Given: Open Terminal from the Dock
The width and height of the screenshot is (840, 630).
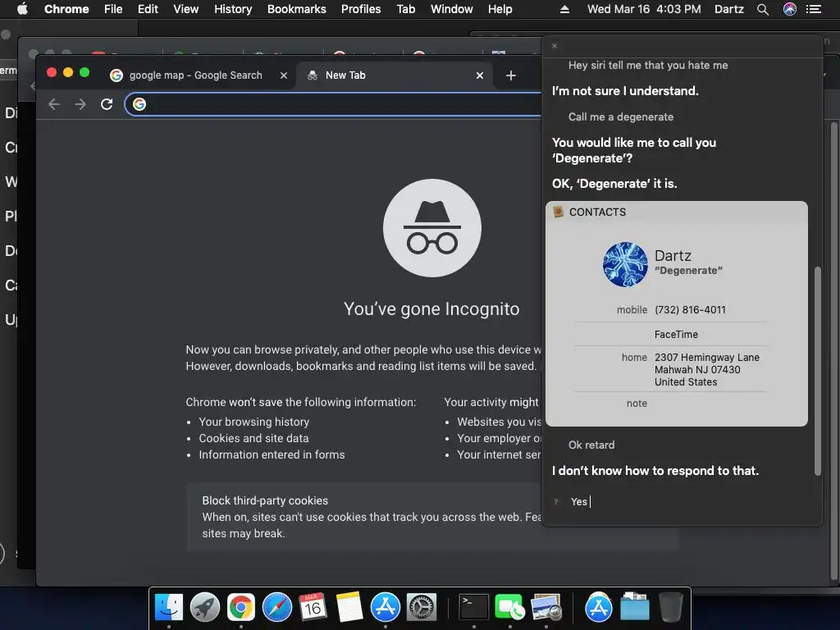Looking at the screenshot, I should click(x=474, y=608).
